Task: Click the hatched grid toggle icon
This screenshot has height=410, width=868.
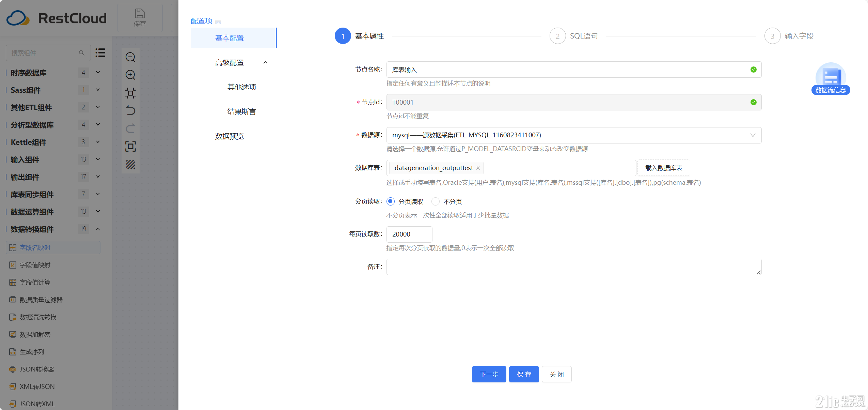Action: tap(130, 164)
